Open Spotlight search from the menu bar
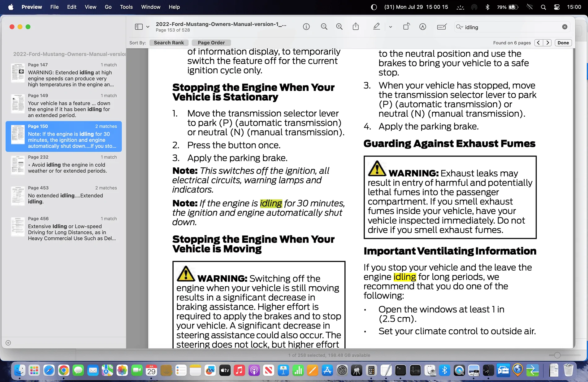This screenshot has height=382, width=588. pos(543,7)
